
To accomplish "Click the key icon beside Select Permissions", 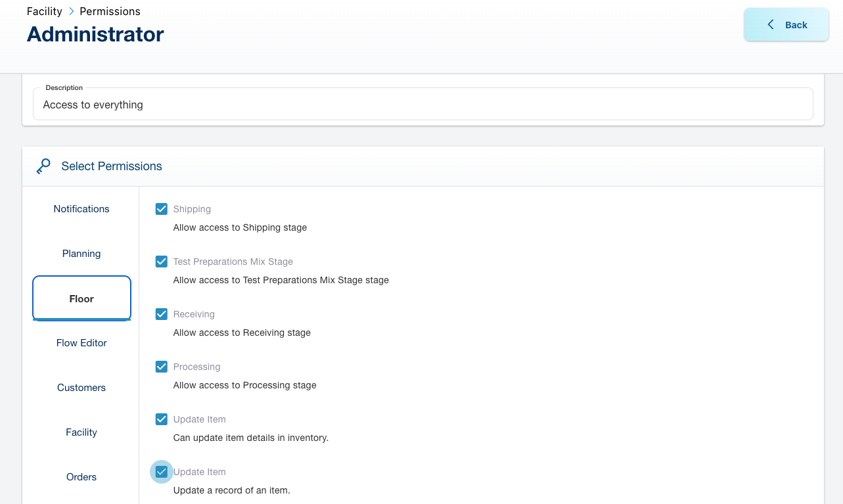I will [43, 166].
